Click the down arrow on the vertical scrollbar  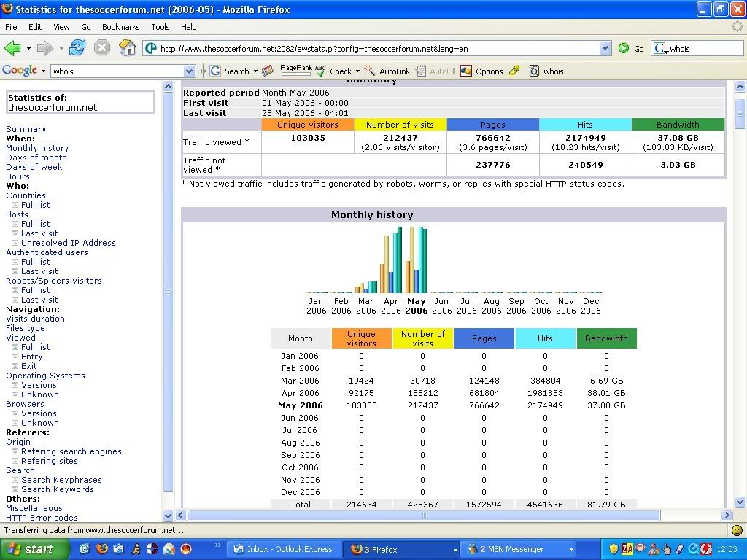point(740,502)
